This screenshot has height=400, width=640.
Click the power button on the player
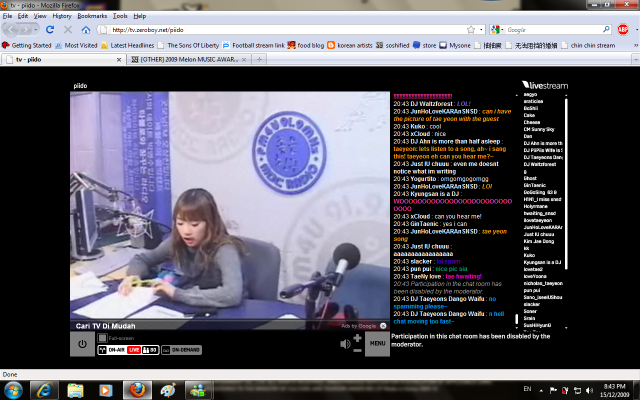click(x=83, y=344)
